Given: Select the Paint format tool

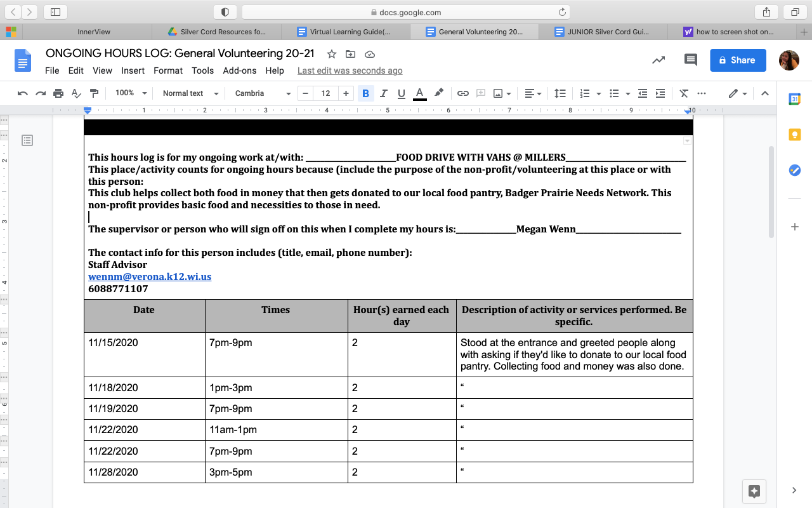Looking at the screenshot, I should point(95,93).
